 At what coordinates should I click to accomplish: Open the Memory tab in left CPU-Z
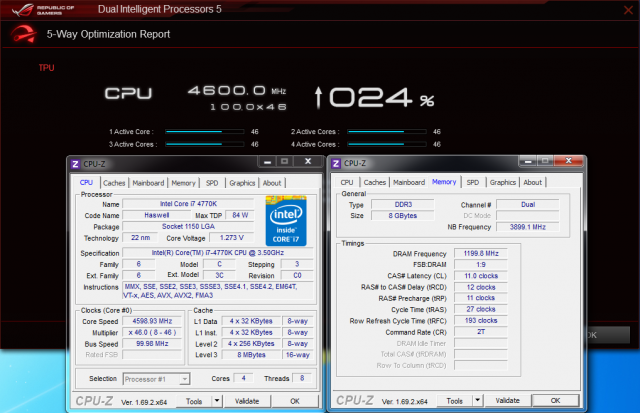click(x=183, y=183)
